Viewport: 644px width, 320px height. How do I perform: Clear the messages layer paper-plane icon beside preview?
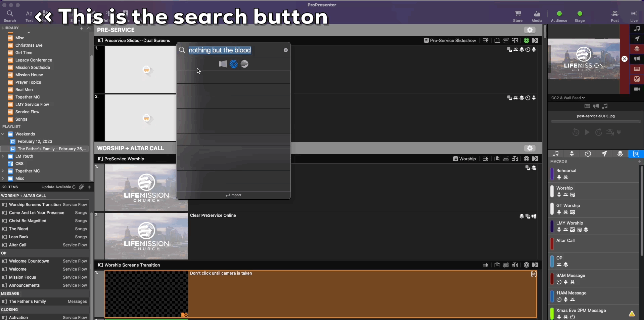coord(637,39)
